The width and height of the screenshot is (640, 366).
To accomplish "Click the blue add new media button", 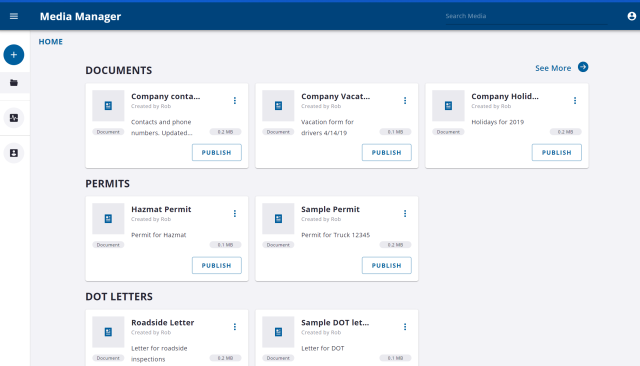I will [14, 55].
